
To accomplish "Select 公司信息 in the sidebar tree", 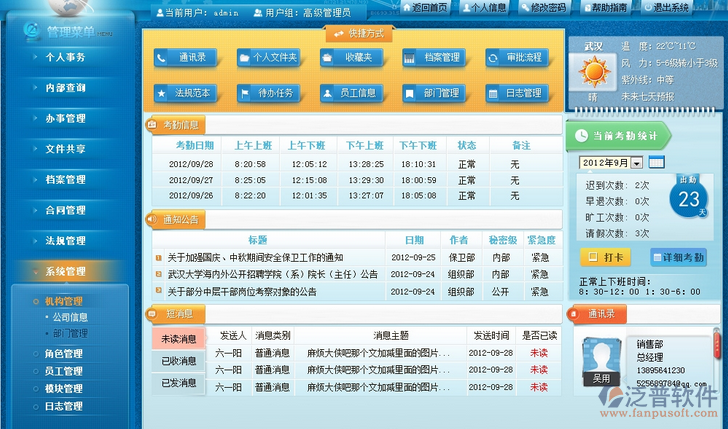I will click(70, 317).
